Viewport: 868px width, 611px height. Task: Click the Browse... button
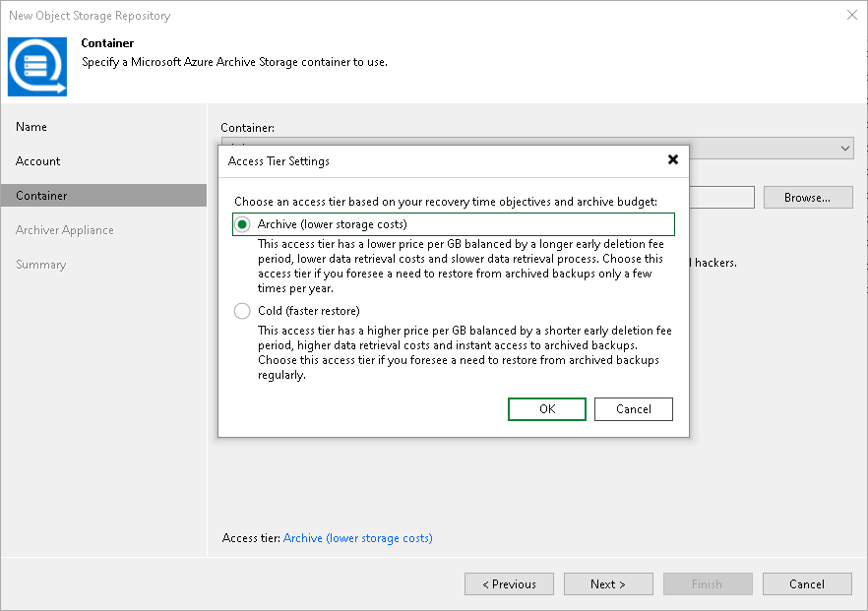point(808,198)
